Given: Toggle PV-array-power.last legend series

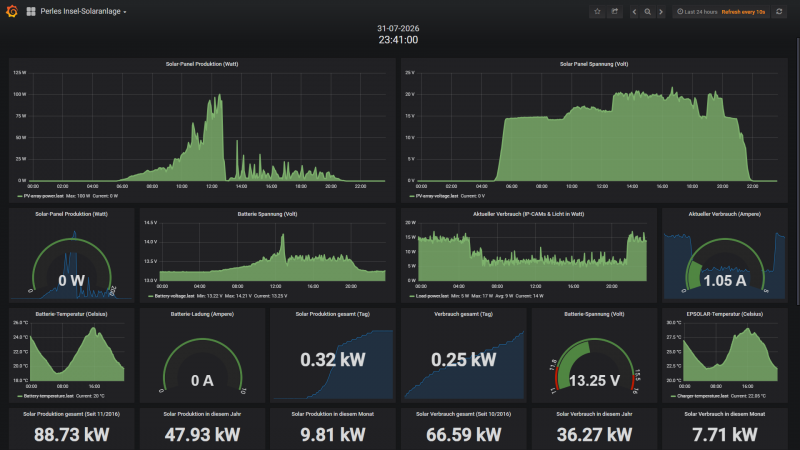Looking at the screenshot, I should pyautogui.click(x=44, y=196).
